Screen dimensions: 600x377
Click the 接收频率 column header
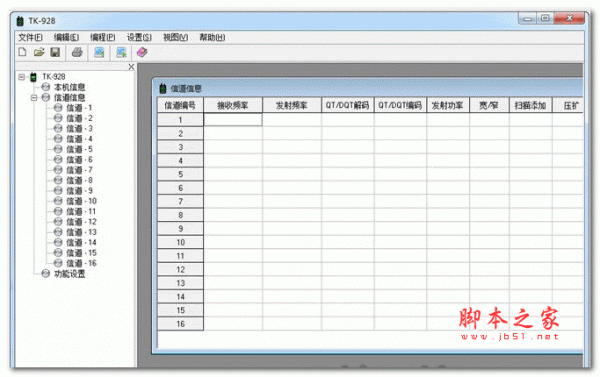[x=233, y=105]
